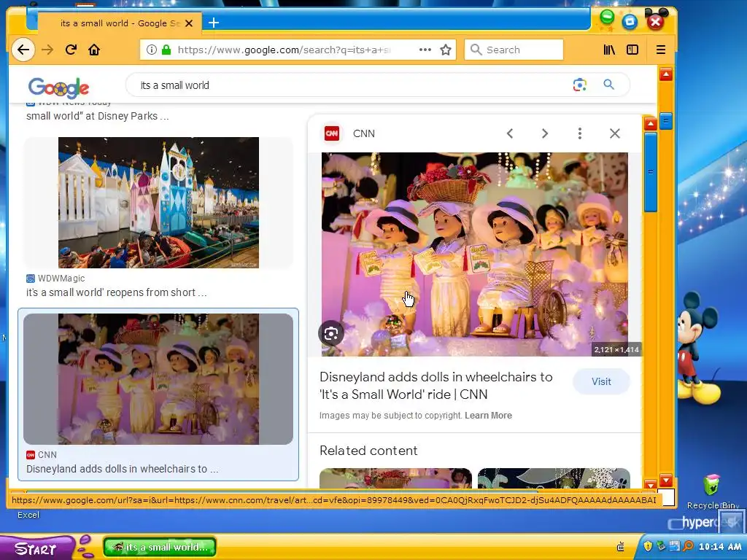Reload the page with the refresh icon

click(71, 50)
